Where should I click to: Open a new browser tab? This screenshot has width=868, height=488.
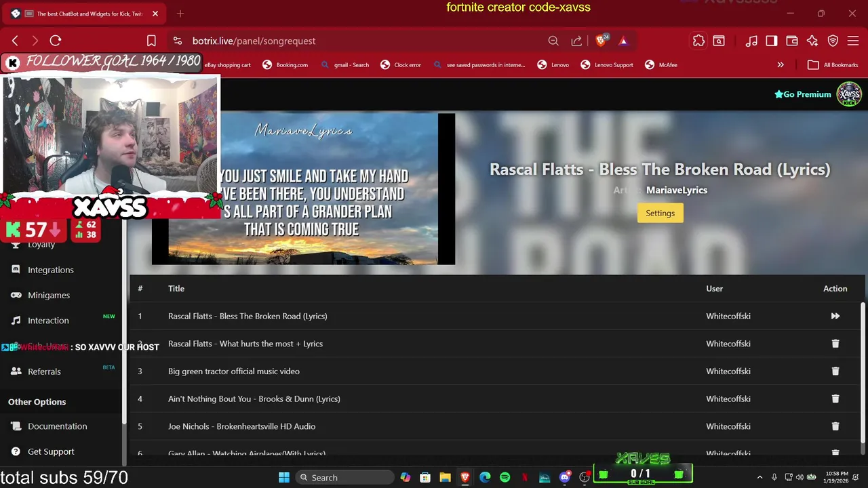180,14
